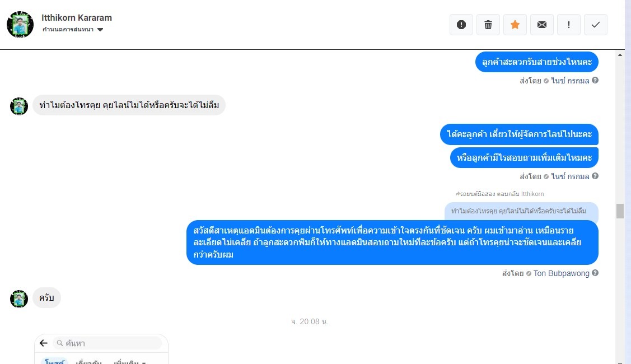The image size is (631, 364).
Task: Open Itthikorn Kararam profile picture in header
Action: pyautogui.click(x=20, y=25)
